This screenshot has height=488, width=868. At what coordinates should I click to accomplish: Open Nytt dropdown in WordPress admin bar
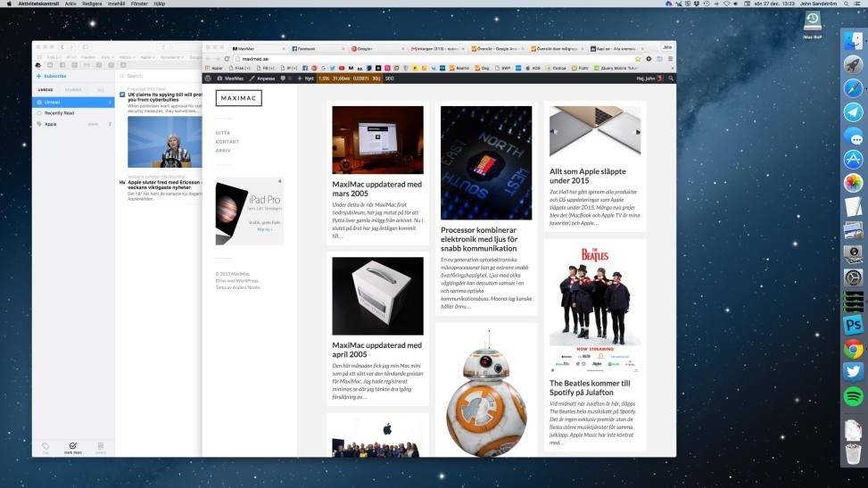coord(306,79)
